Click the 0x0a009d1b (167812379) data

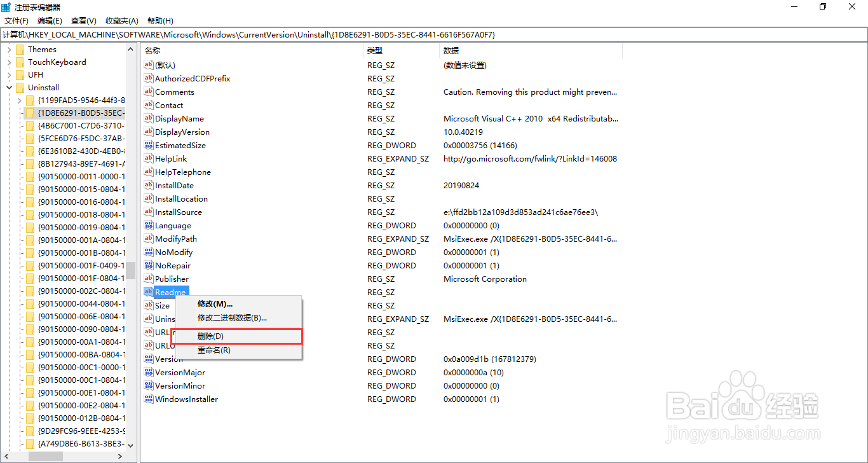[490, 359]
